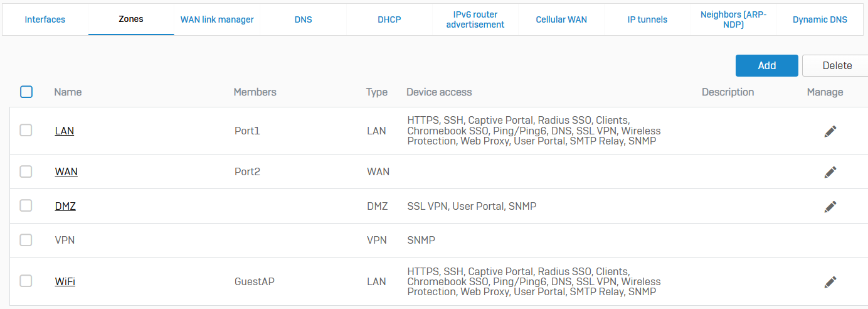Screen dimensions: 868x309
Task: Edit the LAN zone with pencil icon
Action: [830, 131]
